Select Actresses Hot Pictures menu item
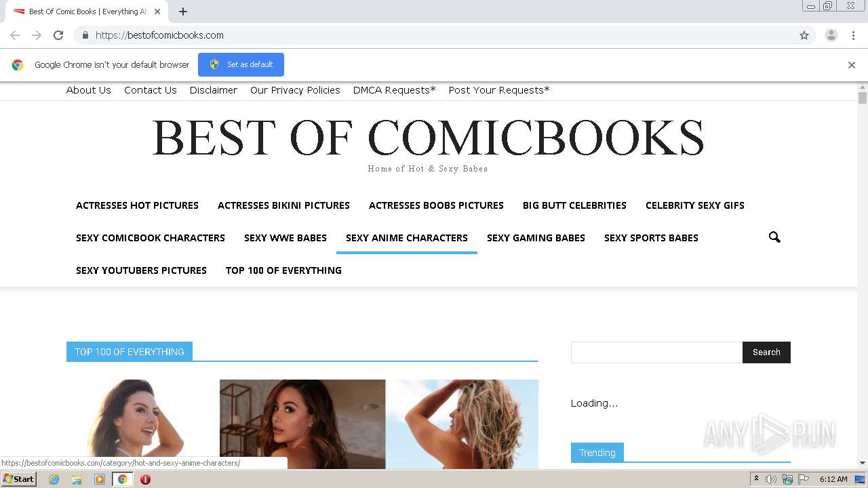This screenshot has width=868, height=488. point(137,205)
